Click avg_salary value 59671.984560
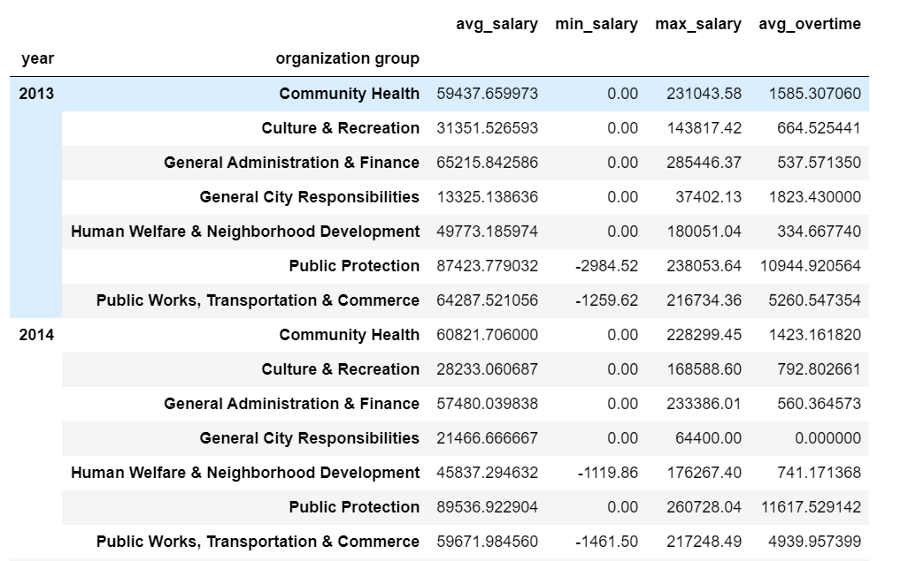This screenshot has width=900, height=561. coord(487,541)
